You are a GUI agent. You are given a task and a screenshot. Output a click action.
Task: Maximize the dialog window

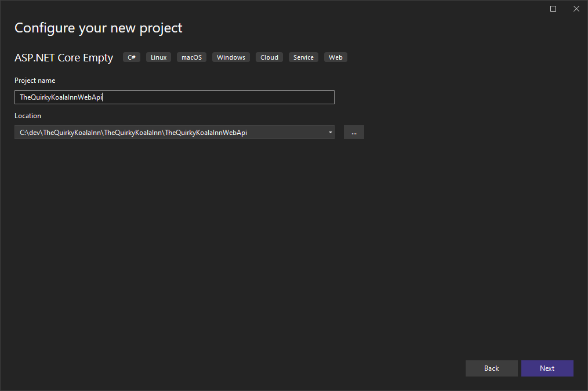[553, 9]
